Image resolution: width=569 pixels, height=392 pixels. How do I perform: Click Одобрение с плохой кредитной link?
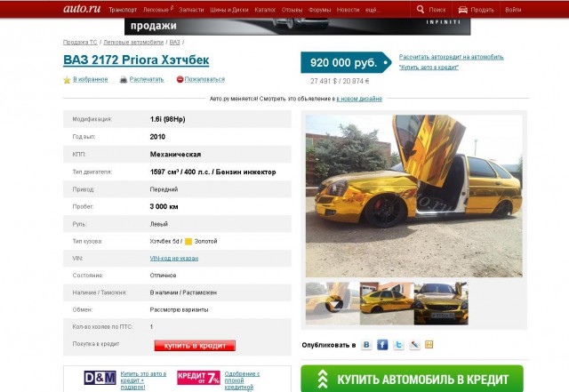click(242, 380)
